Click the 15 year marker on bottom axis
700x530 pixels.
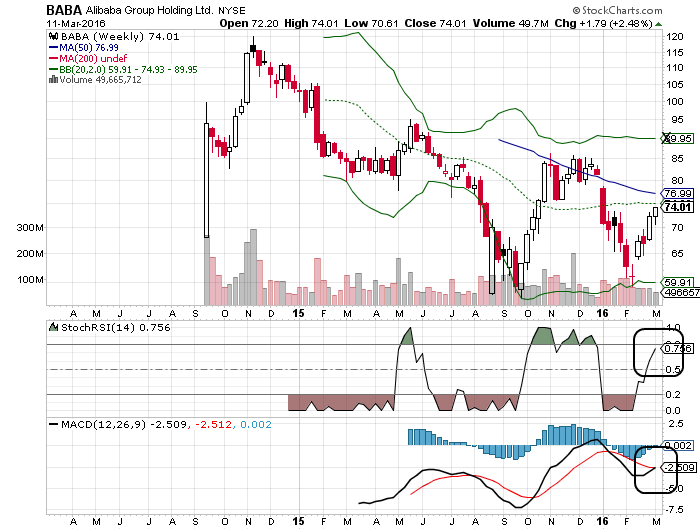[298, 522]
